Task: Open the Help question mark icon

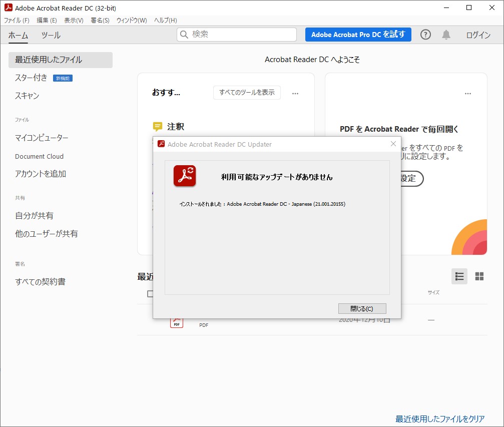Action: coord(425,35)
